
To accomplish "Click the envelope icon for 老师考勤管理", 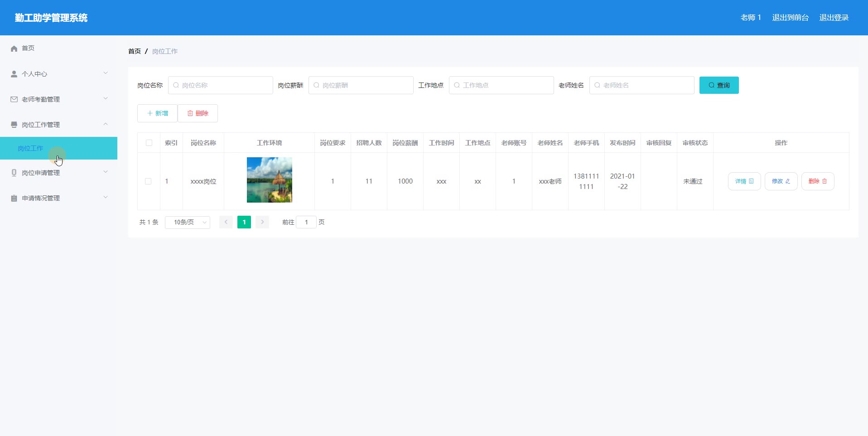I will (14, 99).
